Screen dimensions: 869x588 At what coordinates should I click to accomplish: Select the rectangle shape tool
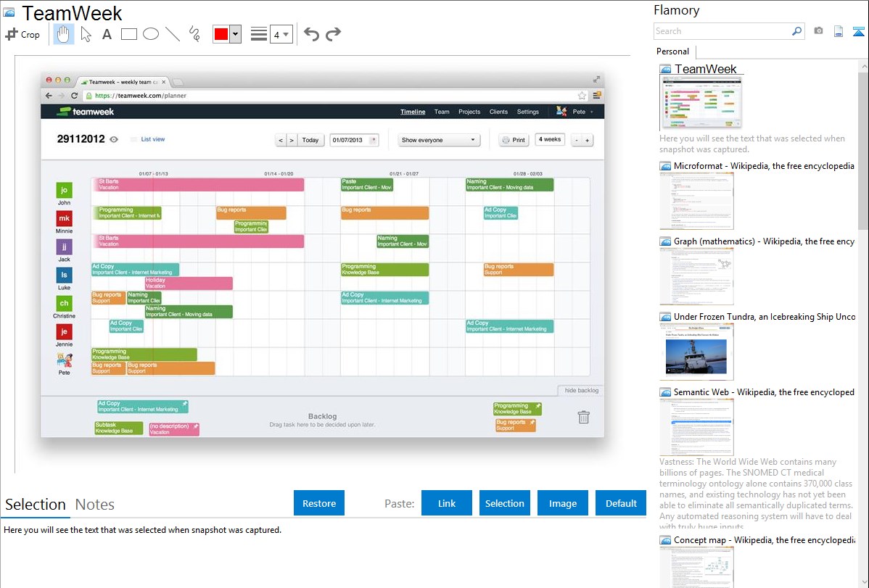click(x=128, y=34)
